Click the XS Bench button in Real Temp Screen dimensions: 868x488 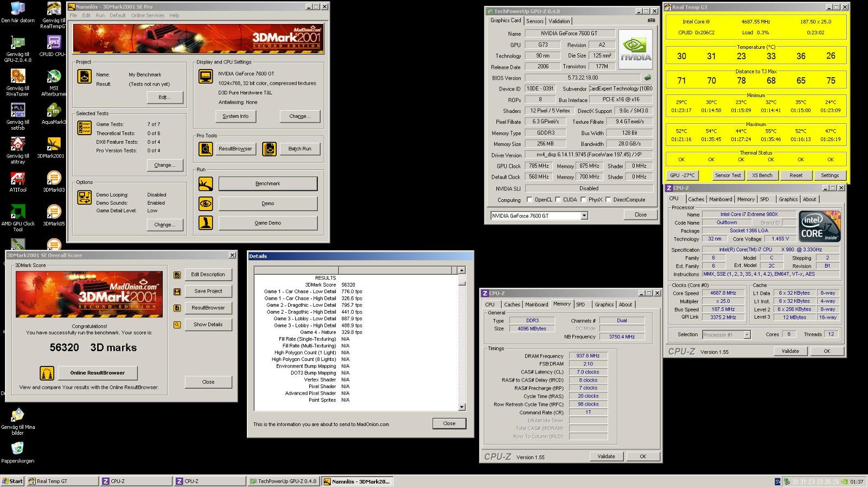coord(762,175)
